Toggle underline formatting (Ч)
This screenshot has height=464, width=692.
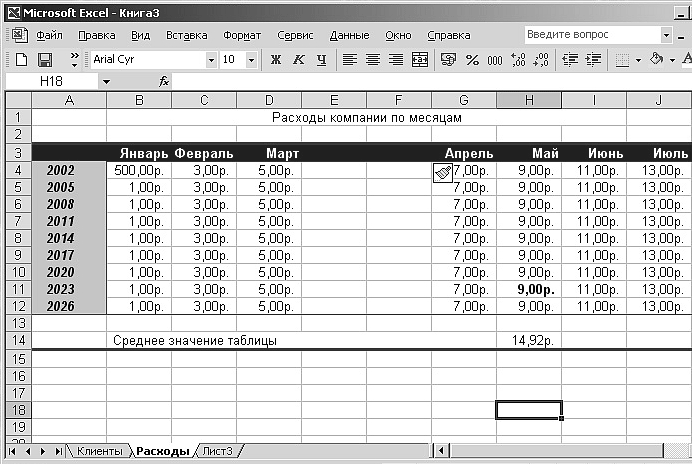pos(320,60)
